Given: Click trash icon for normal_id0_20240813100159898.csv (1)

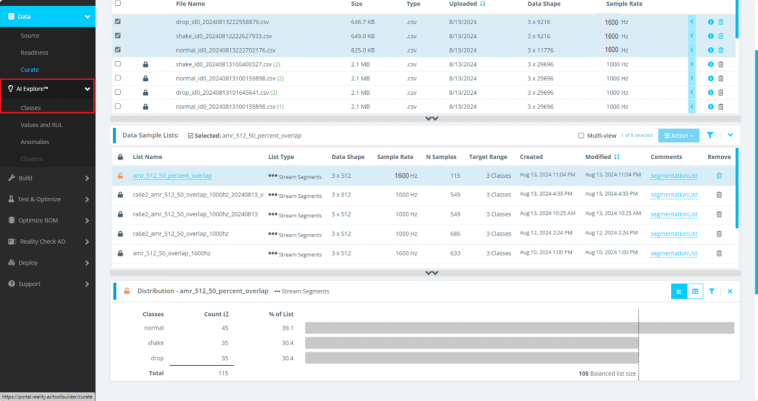Looking at the screenshot, I should point(720,106).
